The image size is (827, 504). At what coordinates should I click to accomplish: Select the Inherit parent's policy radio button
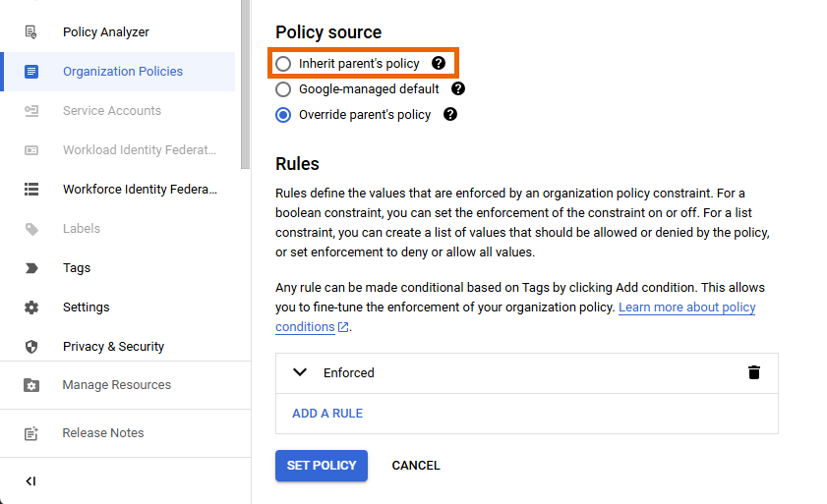[x=283, y=64]
